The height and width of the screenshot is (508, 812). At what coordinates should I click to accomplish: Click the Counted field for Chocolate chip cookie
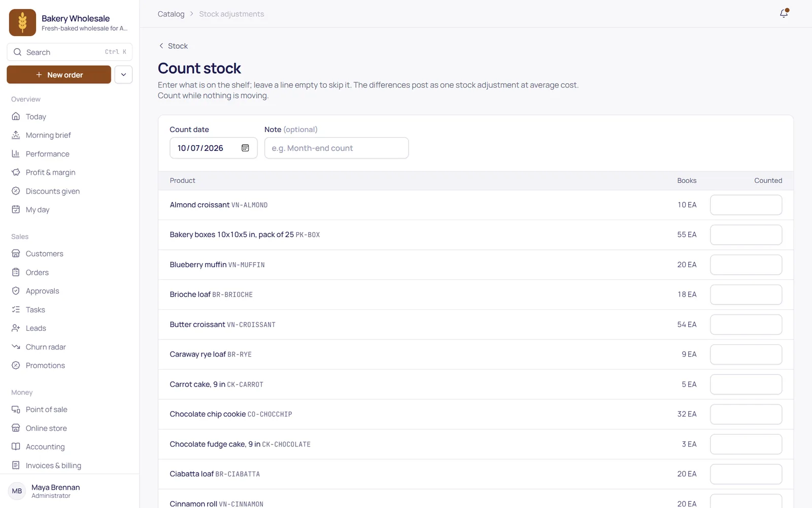746,414
